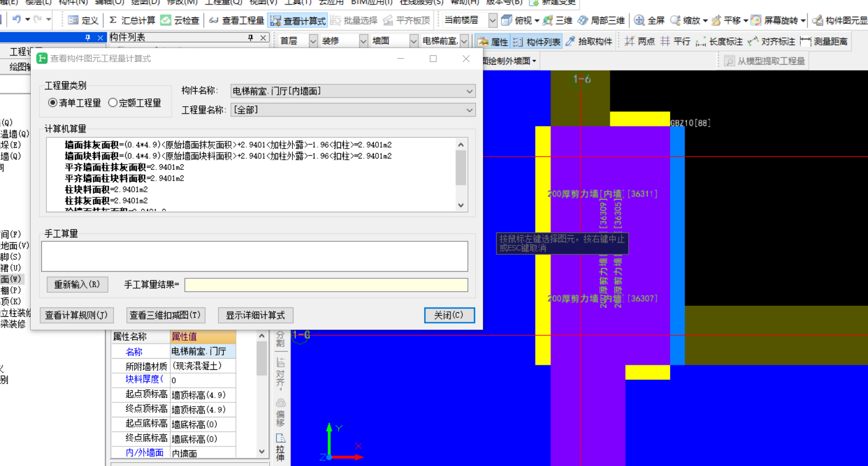The height and width of the screenshot is (466, 868).
Task: Open the 构件名称 combo box
Action: tap(353, 91)
